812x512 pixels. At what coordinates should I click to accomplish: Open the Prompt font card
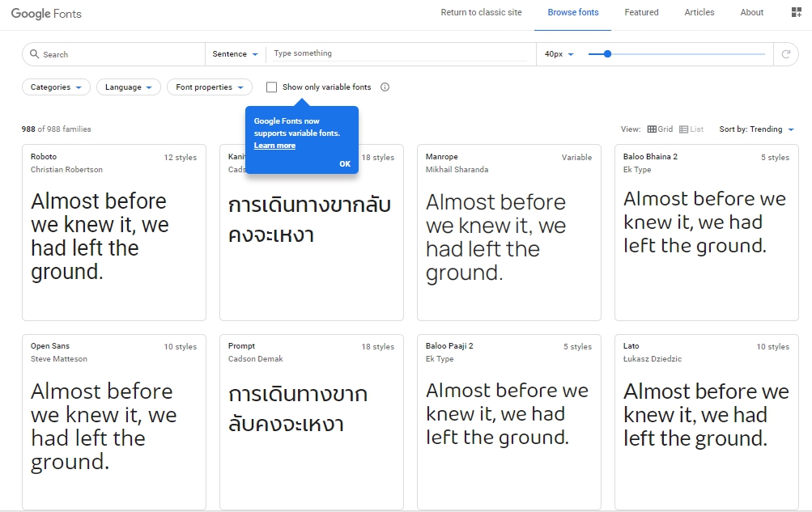coord(311,422)
